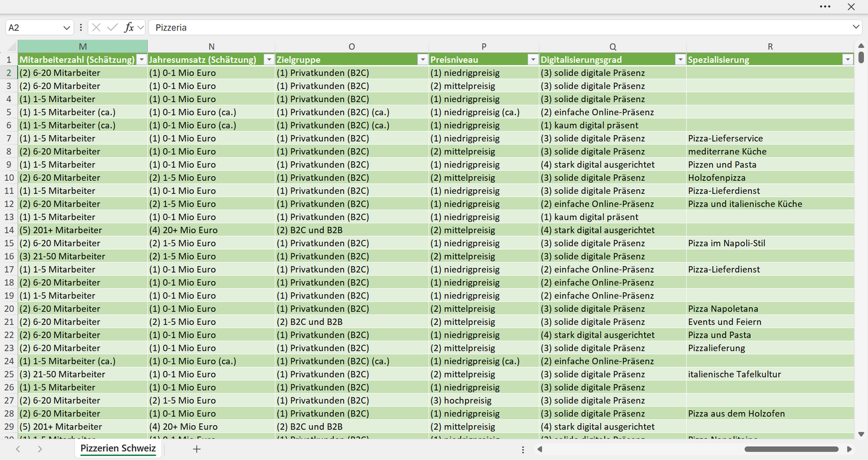The width and height of the screenshot is (868, 460).
Task: Click the vertical scrollbar down arrow
Action: [x=861, y=434]
